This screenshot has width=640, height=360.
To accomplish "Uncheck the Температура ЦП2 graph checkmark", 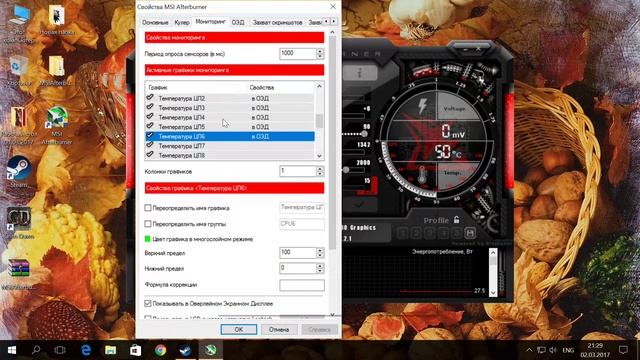I will 150,98.
